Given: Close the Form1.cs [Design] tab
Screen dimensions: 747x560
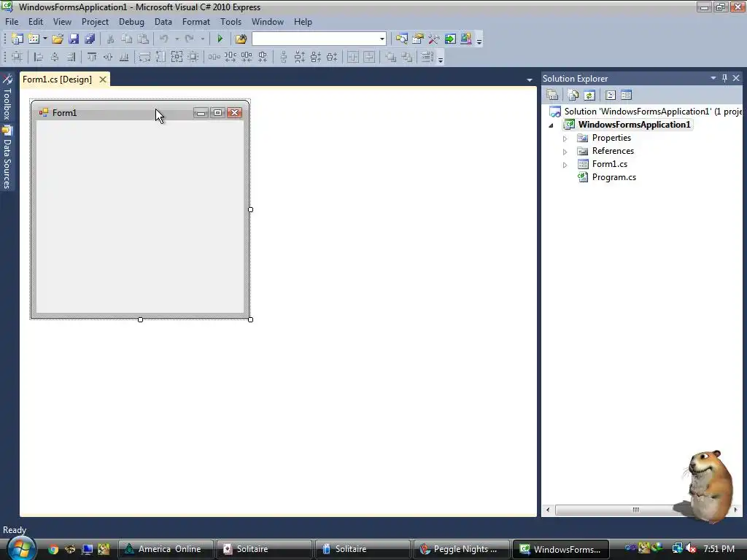Looking at the screenshot, I should tap(102, 79).
